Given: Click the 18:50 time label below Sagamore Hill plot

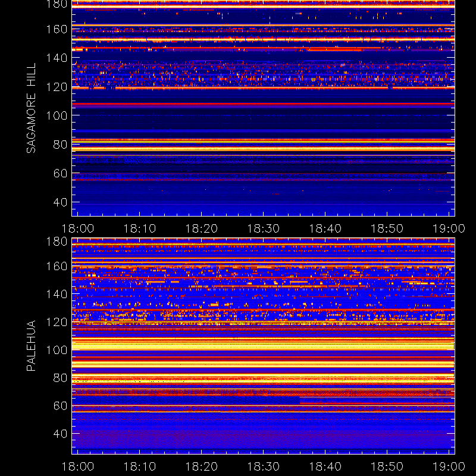Looking at the screenshot, I should click(x=387, y=228).
